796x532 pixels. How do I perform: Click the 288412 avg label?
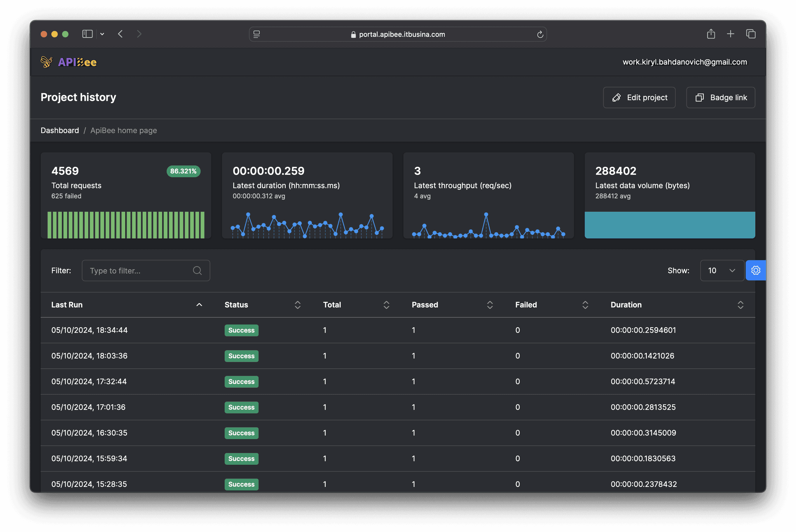(613, 196)
